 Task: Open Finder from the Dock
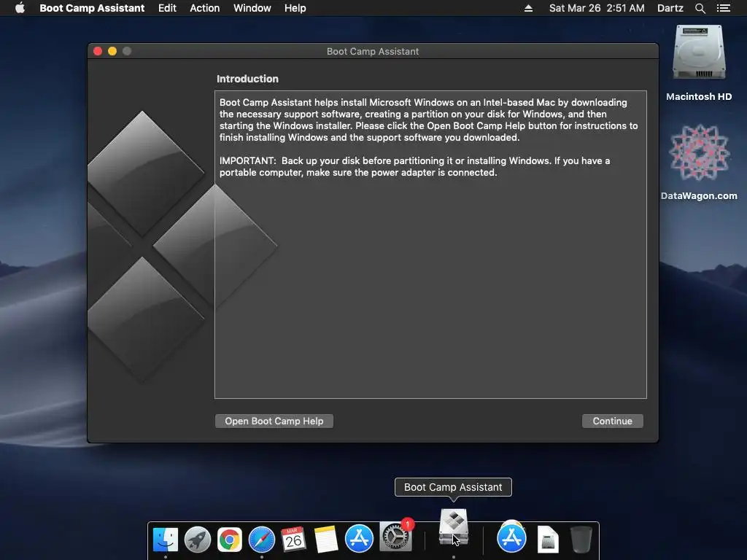click(166, 539)
